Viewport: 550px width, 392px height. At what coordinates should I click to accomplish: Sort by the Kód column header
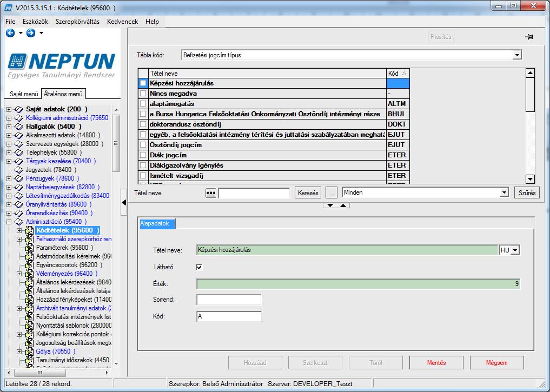click(x=397, y=74)
